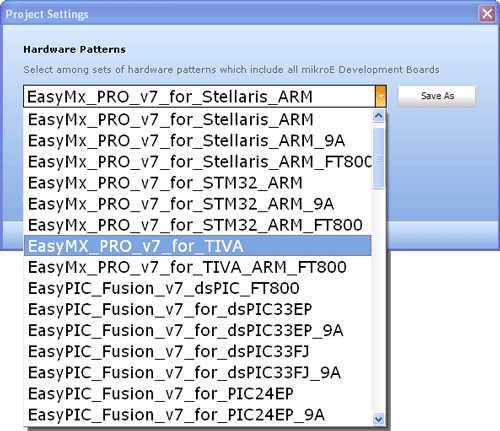Select EasyMx_PRO_v7_for_Stellaris_ARM in the list
Viewport: 500px width, 431px height.
(x=198, y=119)
